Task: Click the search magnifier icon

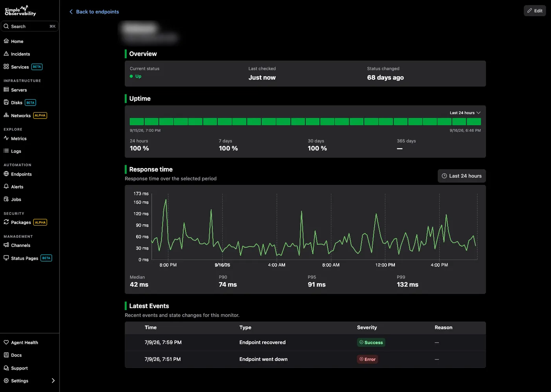Action: 6,26
